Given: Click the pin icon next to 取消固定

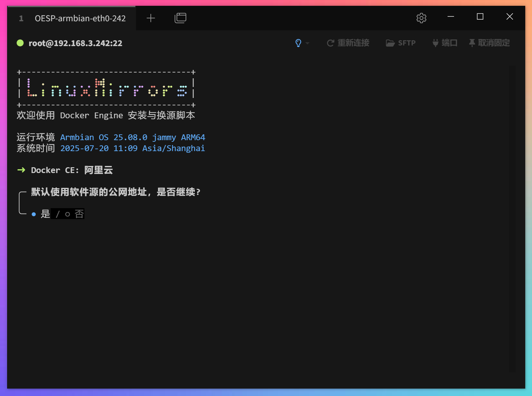Looking at the screenshot, I should 471,43.
